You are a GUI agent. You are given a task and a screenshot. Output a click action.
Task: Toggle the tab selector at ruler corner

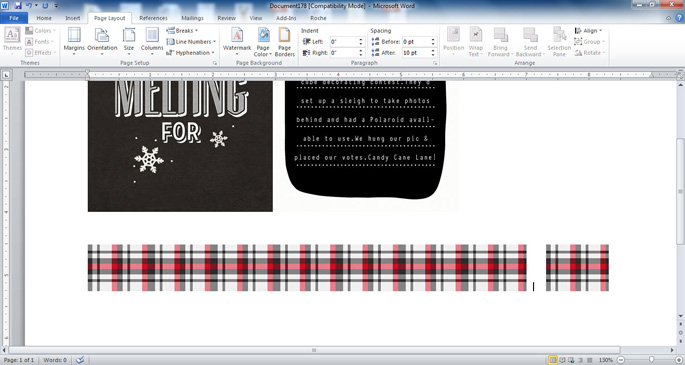[x=6, y=75]
